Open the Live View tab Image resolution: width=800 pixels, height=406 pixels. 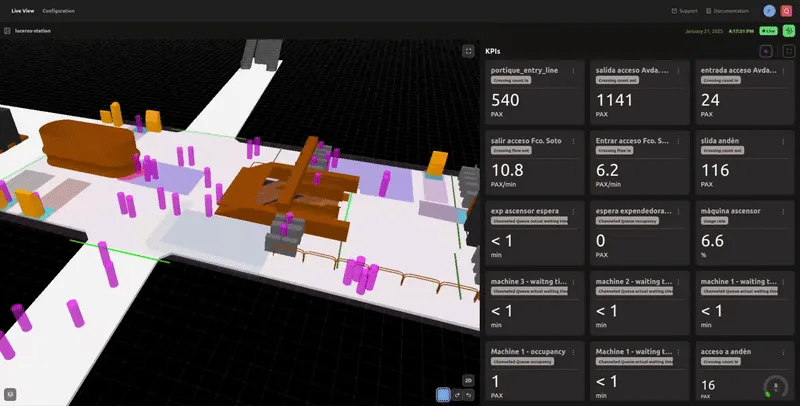click(22, 11)
